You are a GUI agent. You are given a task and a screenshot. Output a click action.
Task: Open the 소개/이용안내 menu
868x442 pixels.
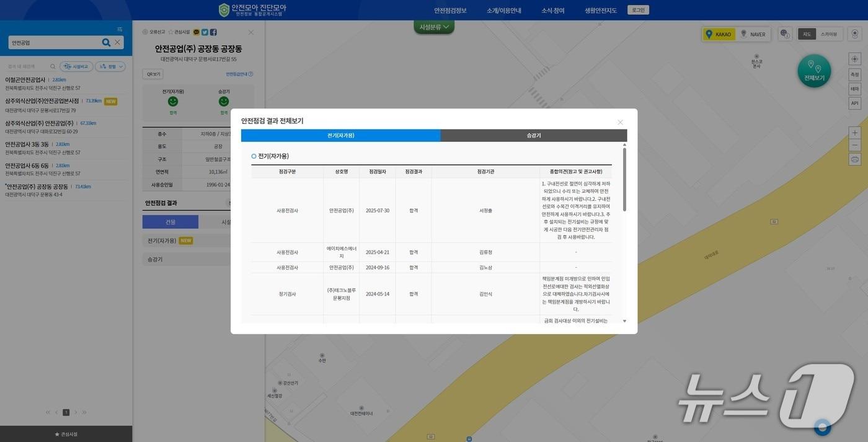(503, 11)
